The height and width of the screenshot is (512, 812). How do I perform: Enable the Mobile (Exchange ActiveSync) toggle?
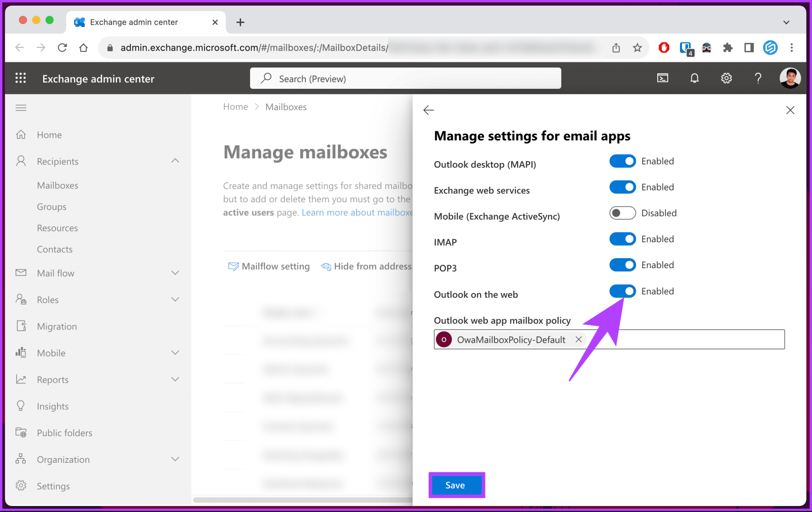622,213
